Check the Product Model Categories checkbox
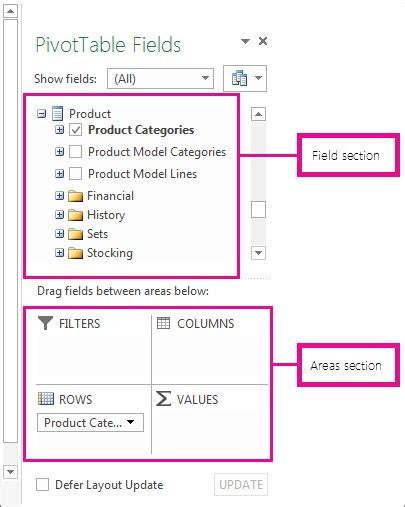 coord(75,152)
